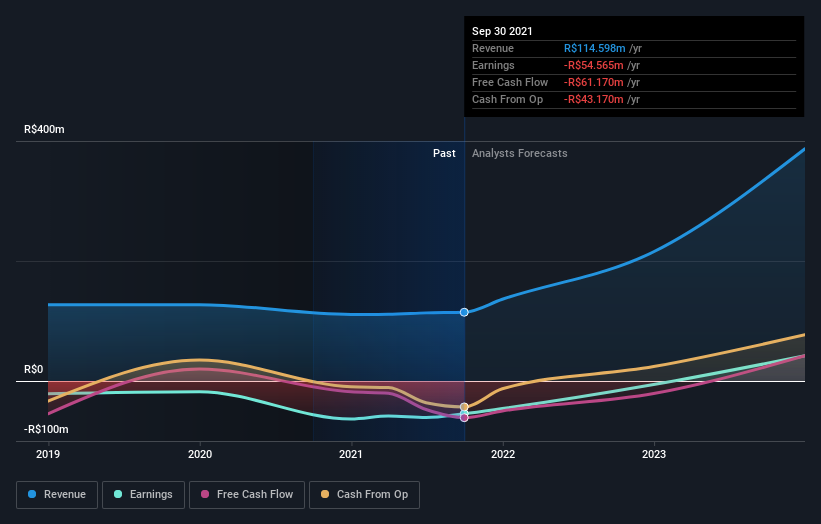Click the -R$100m y-axis label

[x=46, y=429]
